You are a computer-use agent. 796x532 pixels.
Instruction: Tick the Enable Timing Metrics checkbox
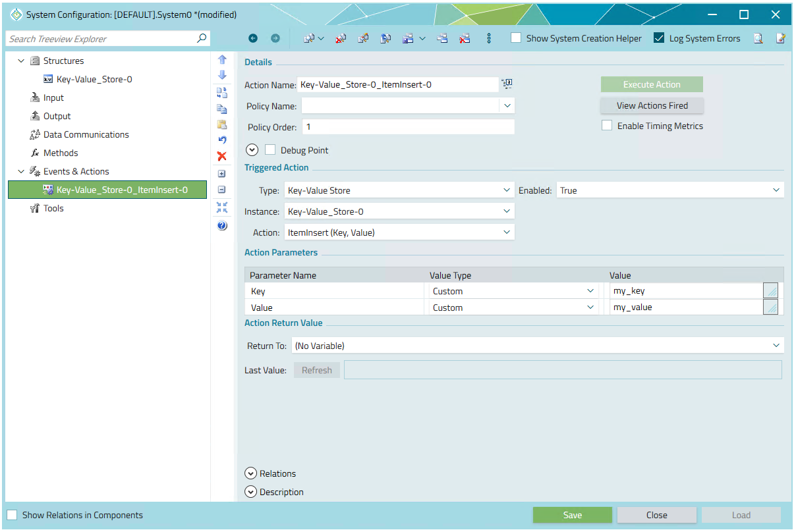click(607, 126)
